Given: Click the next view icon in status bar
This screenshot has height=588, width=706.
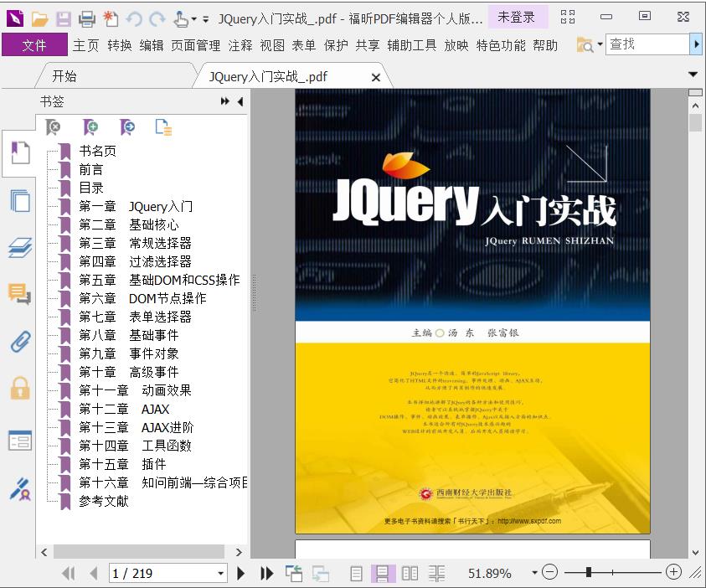Looking at the screenshot, I should (321, 573).
